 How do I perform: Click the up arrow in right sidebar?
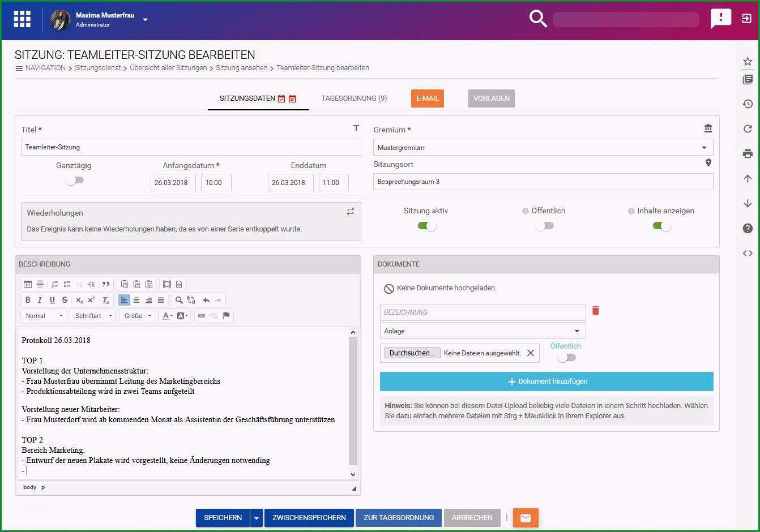[x=748, y=179]
